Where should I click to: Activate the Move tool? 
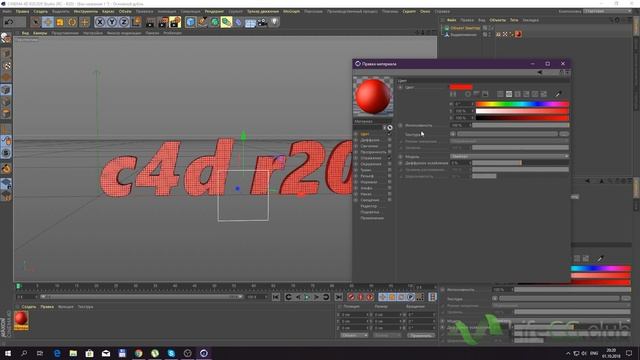click(48, 22)
